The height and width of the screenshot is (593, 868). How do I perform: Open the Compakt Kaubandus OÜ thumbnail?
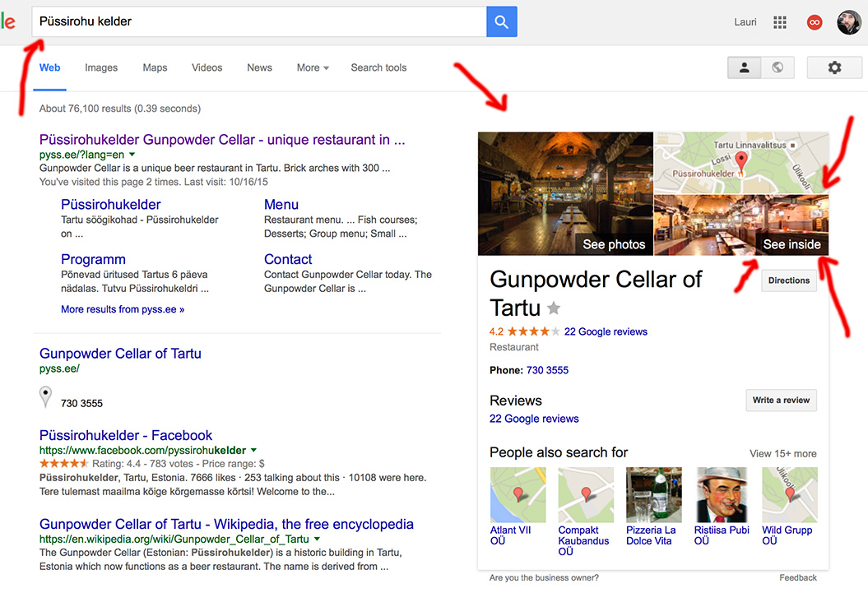(586, 494)
